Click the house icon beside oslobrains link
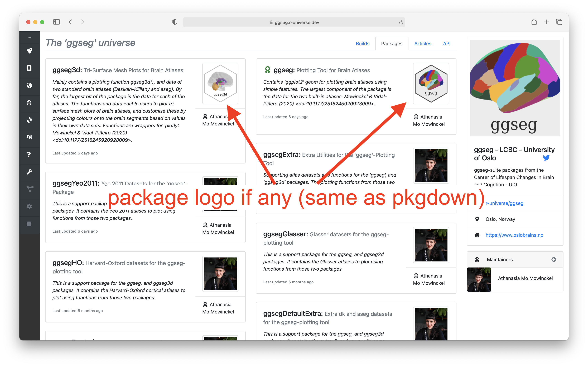Image resolution: width=588 pixels, height=366 pixels. pos(477,235)
